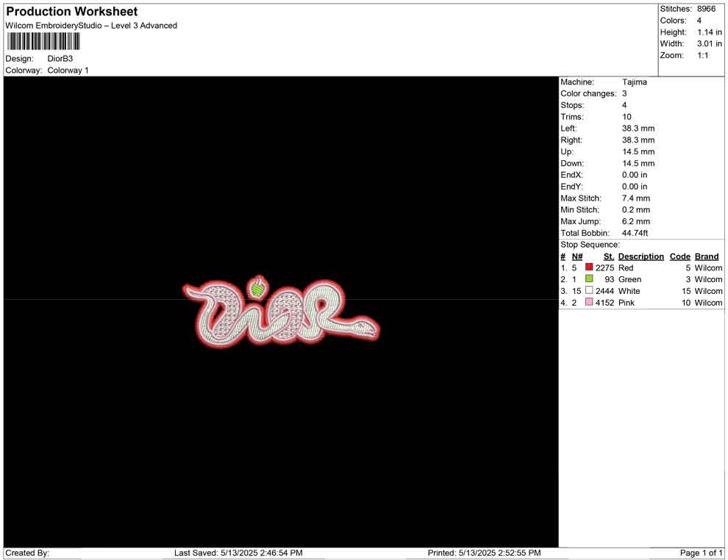This screenshot has width=728, height=560.
Task: Click the Color changes value 3
Action: pyautogui.click(x=624, y=93)
